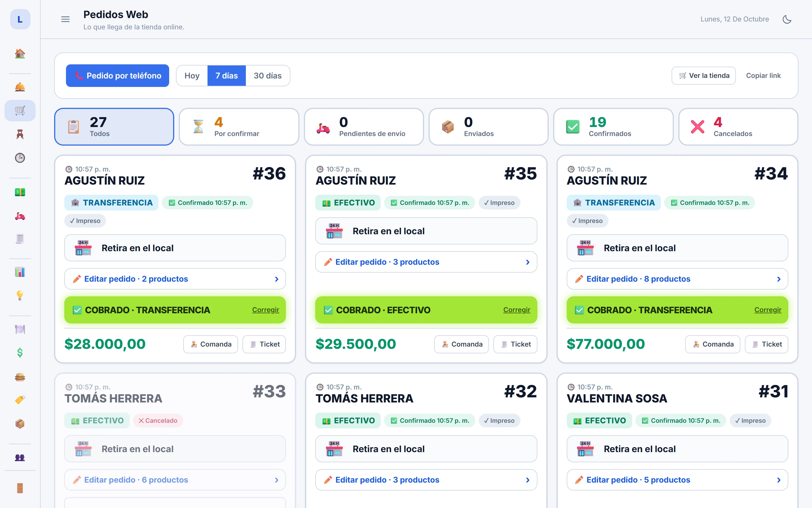Screen dimensions: 812x508
Task: Expand Editar pedido 8 productos on #34
Action: coord(677,279)
